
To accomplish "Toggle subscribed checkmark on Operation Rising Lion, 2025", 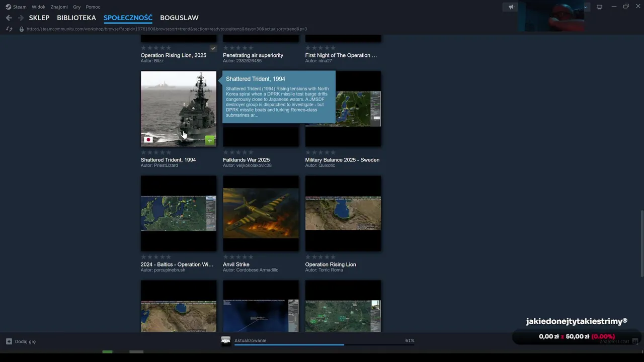I will pyautogui.click(x=213, y=48).
